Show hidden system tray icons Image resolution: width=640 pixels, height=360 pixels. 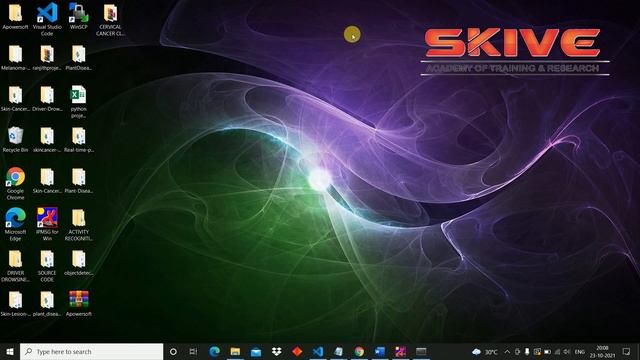[x=507, y=351]
